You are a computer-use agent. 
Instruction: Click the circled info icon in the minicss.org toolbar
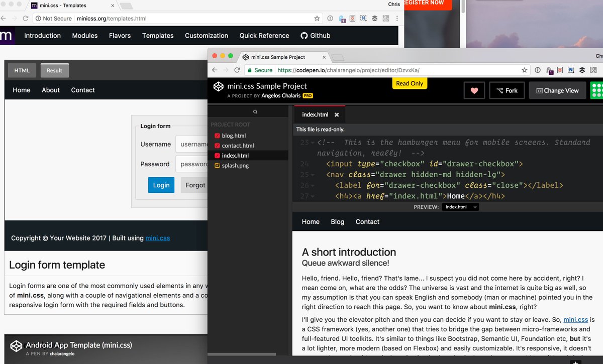[x=330, y=19]
